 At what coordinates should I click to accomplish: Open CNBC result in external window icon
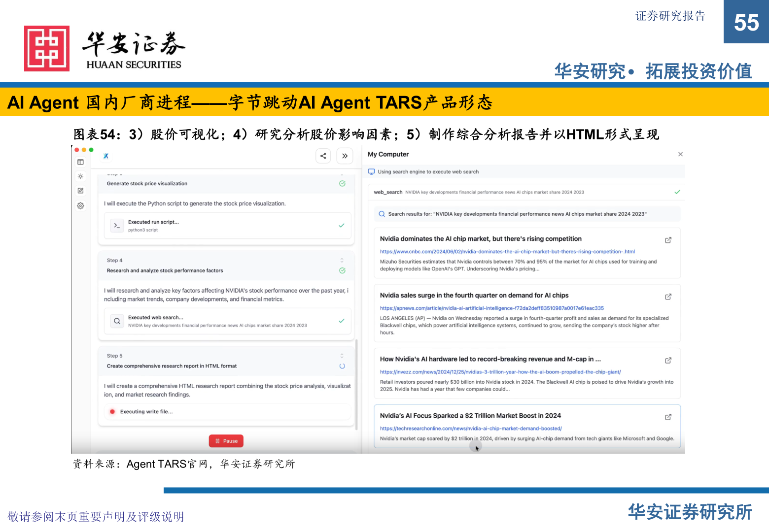tap(668, 240)
